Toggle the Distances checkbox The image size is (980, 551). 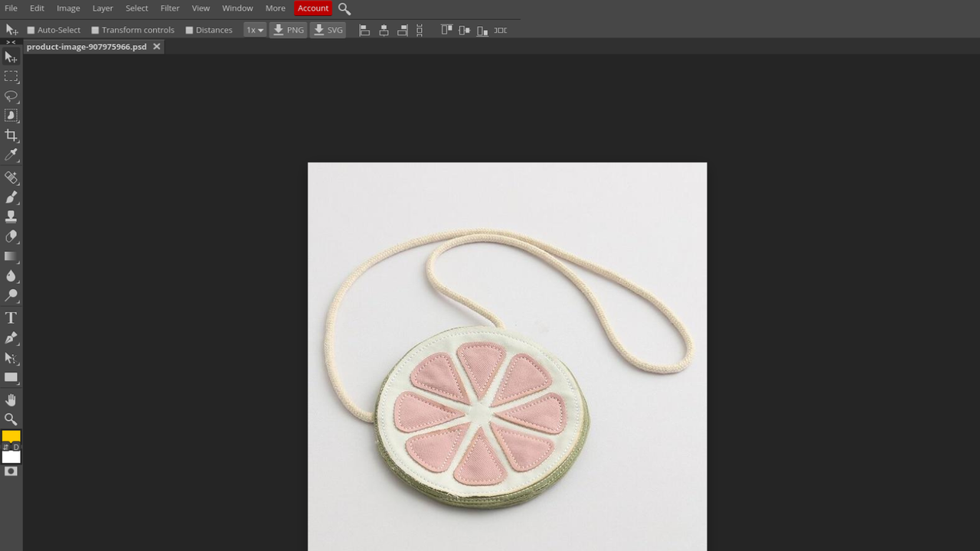(x=189, y=30)
